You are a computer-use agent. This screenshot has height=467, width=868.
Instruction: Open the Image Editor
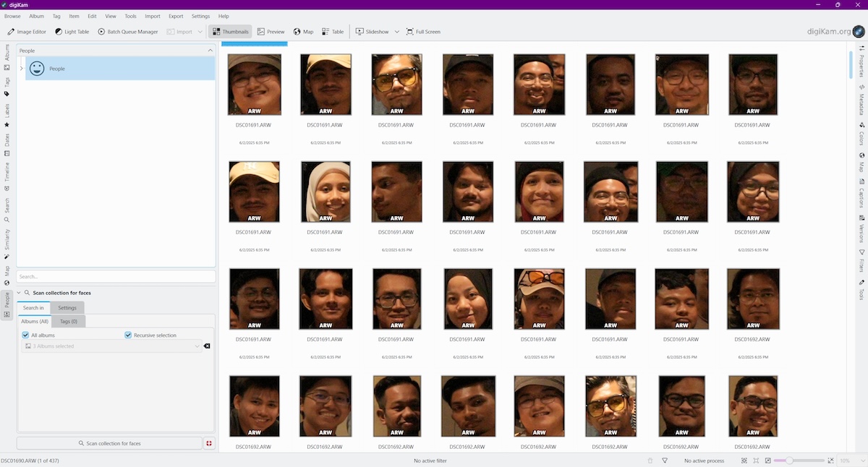(26, 31)
